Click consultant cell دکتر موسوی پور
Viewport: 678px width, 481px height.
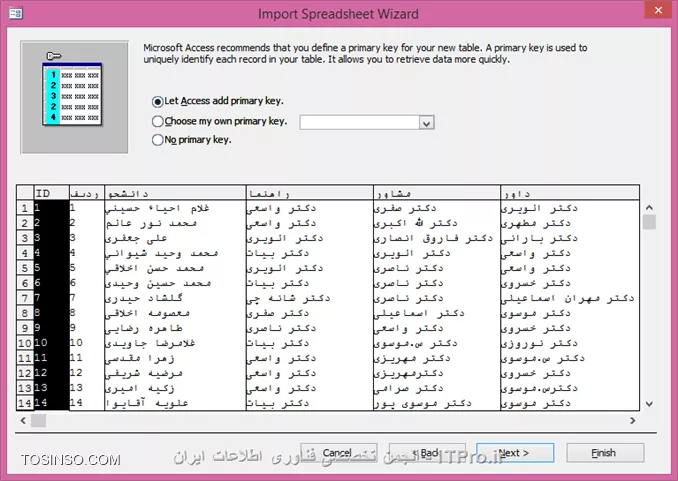(437, 403)
